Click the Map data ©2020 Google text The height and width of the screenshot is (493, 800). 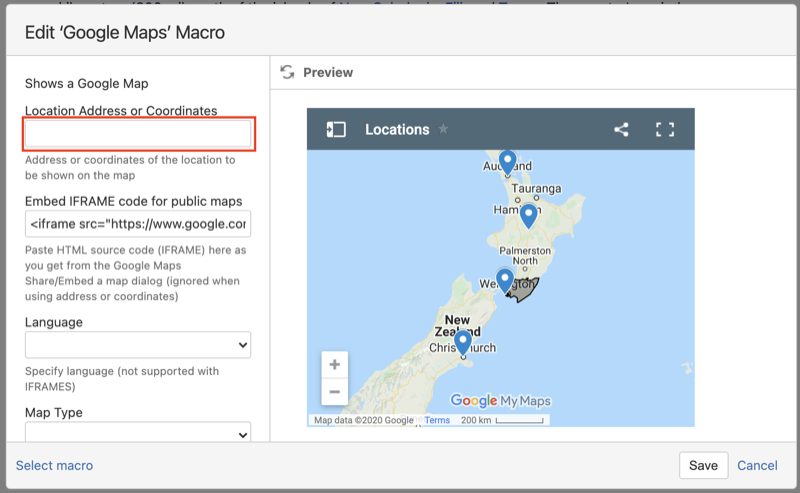click(x=364, y=420)
